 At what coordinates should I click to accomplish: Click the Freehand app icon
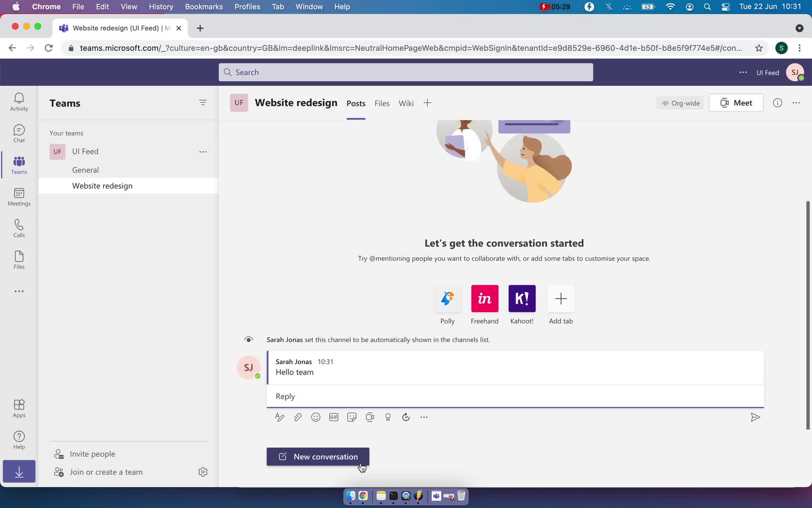point(485,298)
